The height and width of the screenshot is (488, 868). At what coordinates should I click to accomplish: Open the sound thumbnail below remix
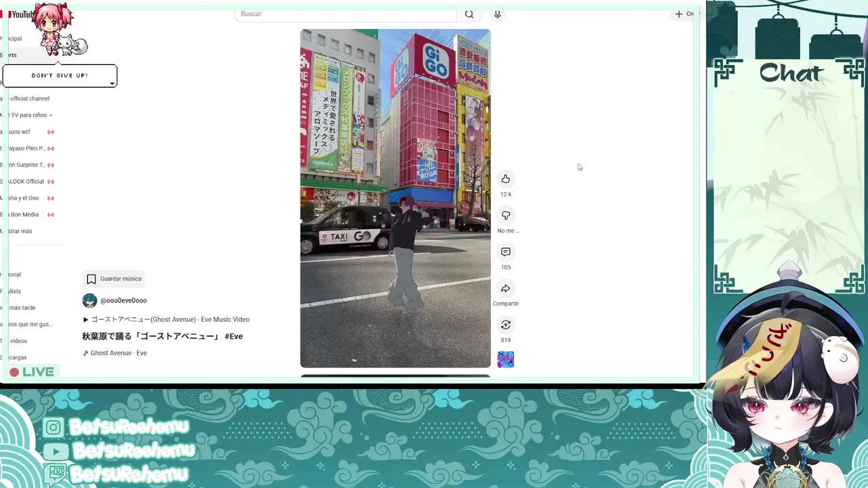[506, 359]
